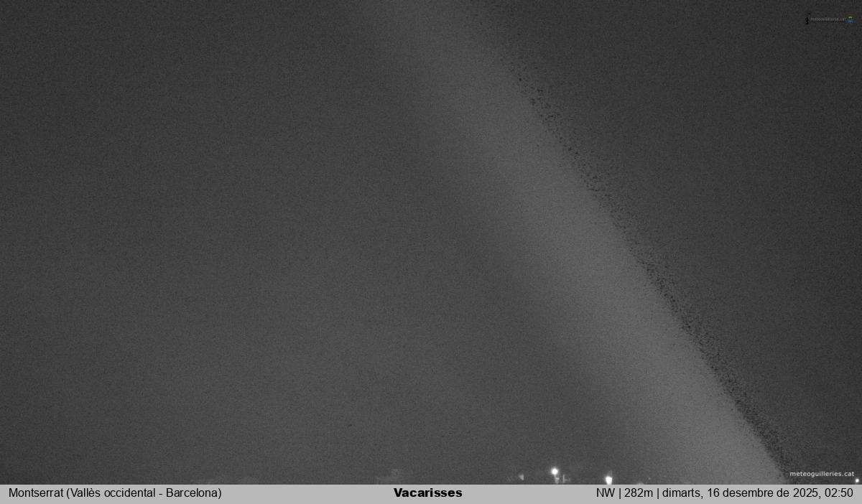The image size is (862, 504).
Task: Click the right street light near the horizon
Action: pos(608,479)
